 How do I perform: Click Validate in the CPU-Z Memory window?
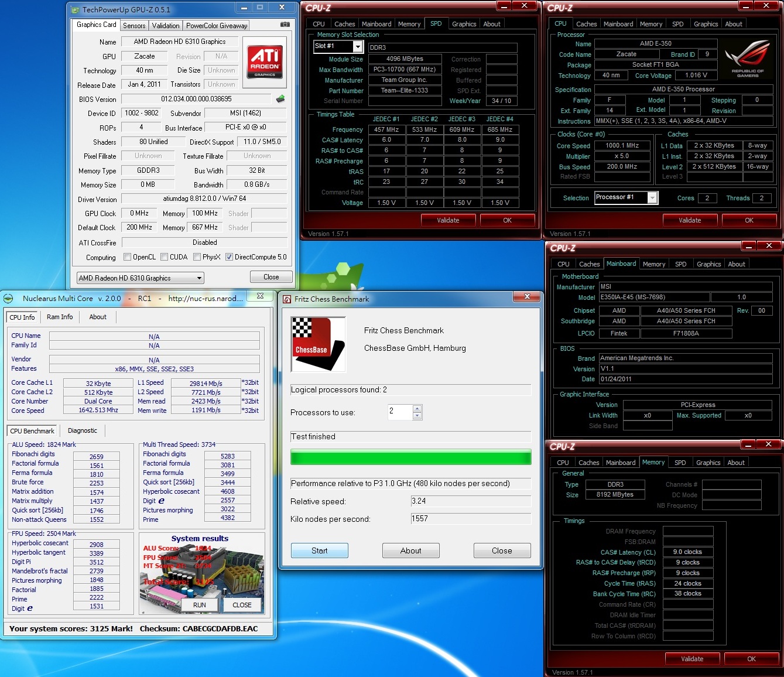(x=692, y=659)
